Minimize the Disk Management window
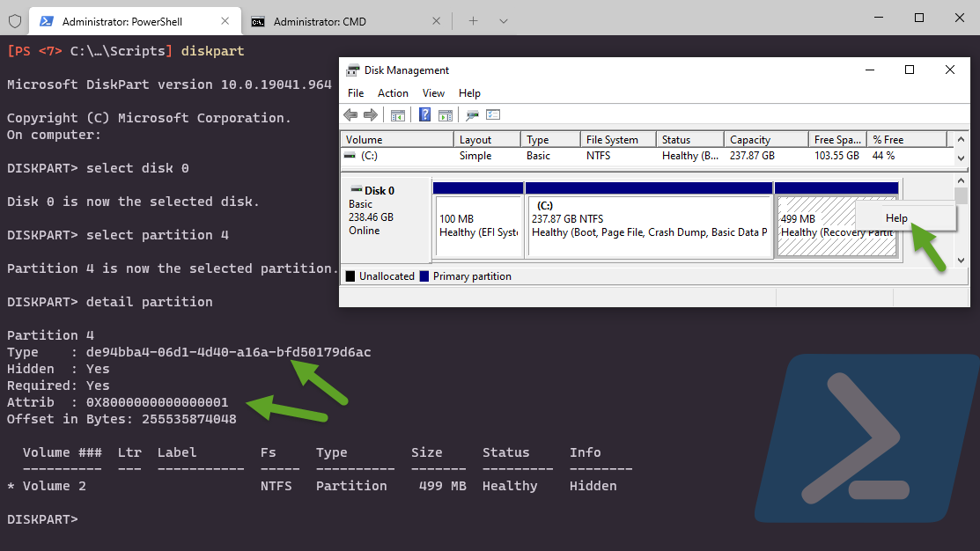Screen dimensions: 980x551 coord(869,70)
